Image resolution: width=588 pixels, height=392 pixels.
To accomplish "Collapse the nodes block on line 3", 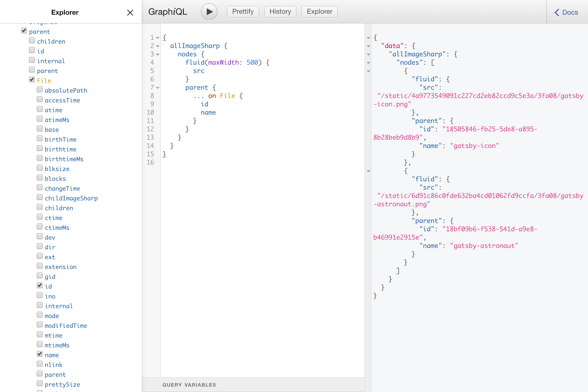I will coord(158,54).
